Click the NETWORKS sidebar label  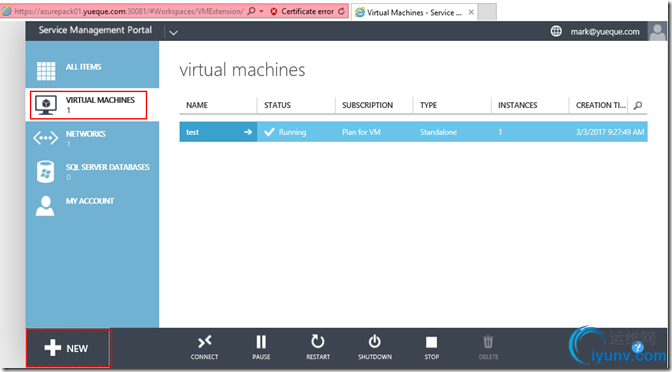coord(86,134)
